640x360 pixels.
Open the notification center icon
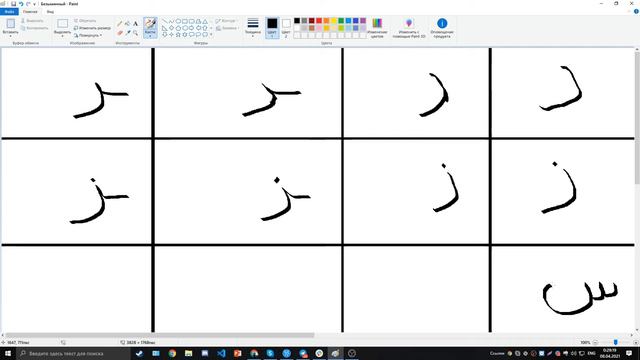(x=629, y=353)
